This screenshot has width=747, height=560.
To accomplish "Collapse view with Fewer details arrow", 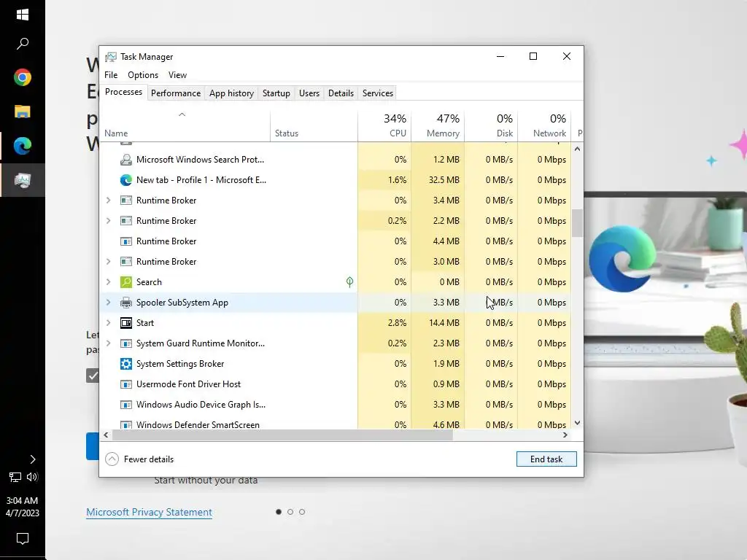I will click(x=112, y=459).
